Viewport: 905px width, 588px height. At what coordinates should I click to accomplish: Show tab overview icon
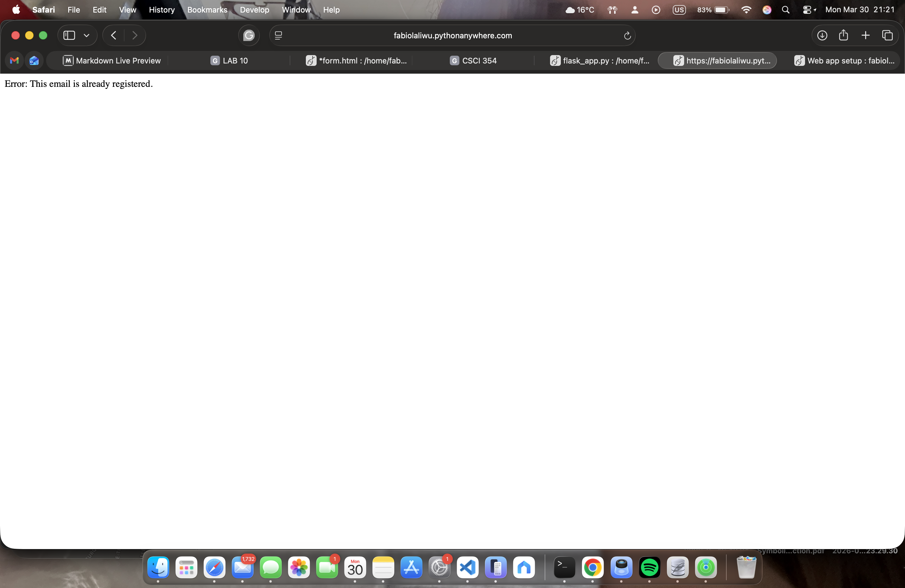pyautogui.click(x=887, y=35)
